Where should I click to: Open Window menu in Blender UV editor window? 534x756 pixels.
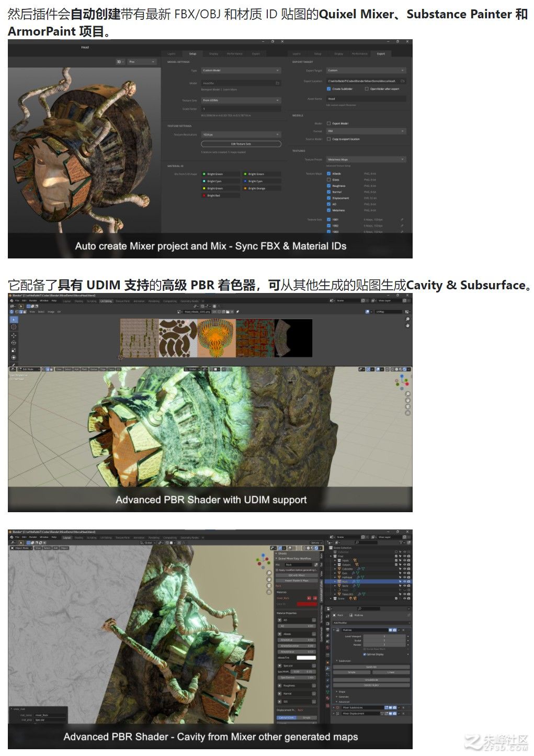click(44, 301)
